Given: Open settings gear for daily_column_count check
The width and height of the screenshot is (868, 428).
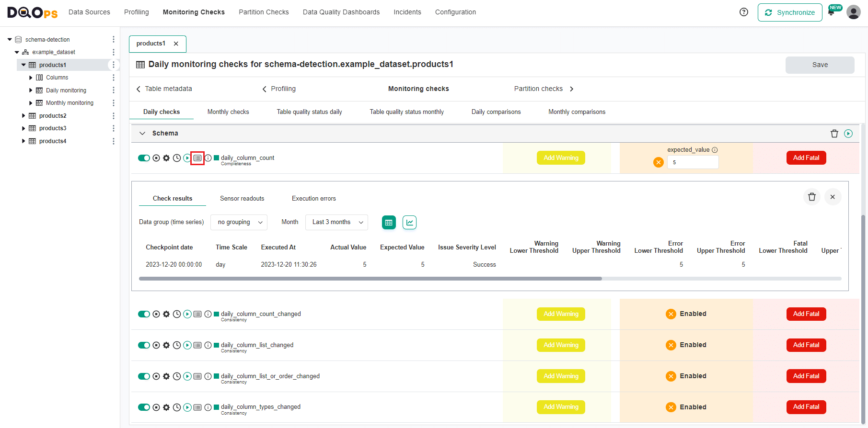Looking at the screenshot, I should (x=166, y=158).
